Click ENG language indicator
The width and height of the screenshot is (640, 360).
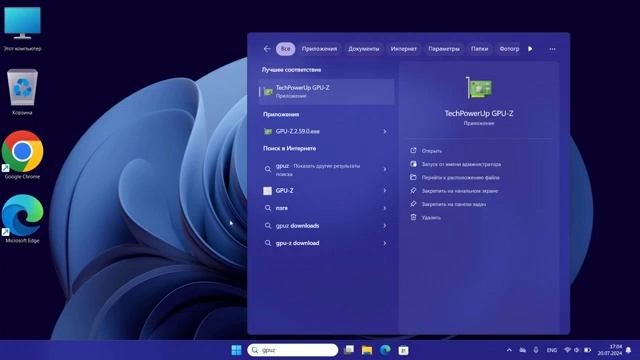point(552,350)
